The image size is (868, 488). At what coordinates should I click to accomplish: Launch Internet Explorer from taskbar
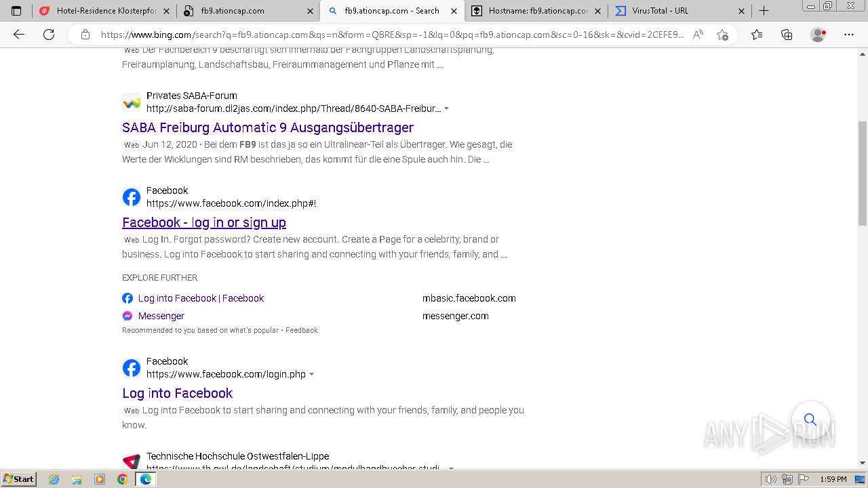coord(54,479)
